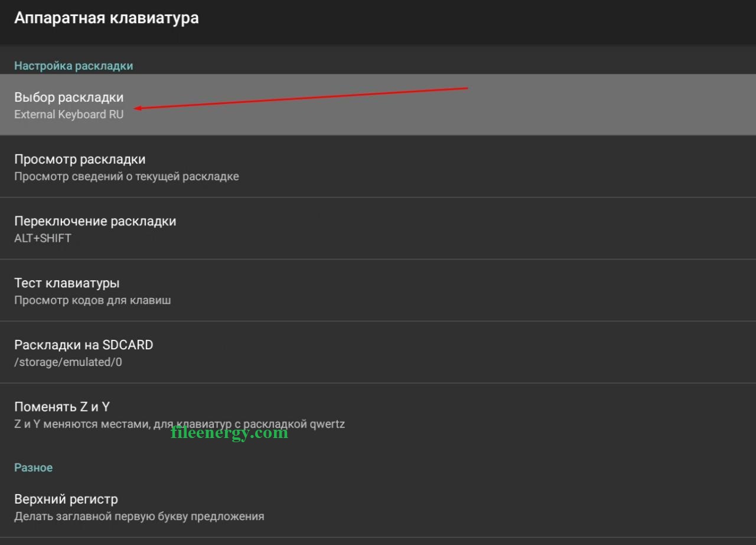Viewport: 756px width, 545px height.
Task: Click Делать заглавной первую букву предложения text
Action: click(139, 517)
